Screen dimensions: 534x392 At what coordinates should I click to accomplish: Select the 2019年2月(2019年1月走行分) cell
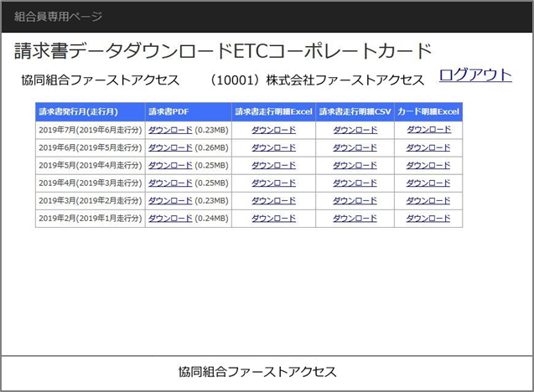pos(91,219)
